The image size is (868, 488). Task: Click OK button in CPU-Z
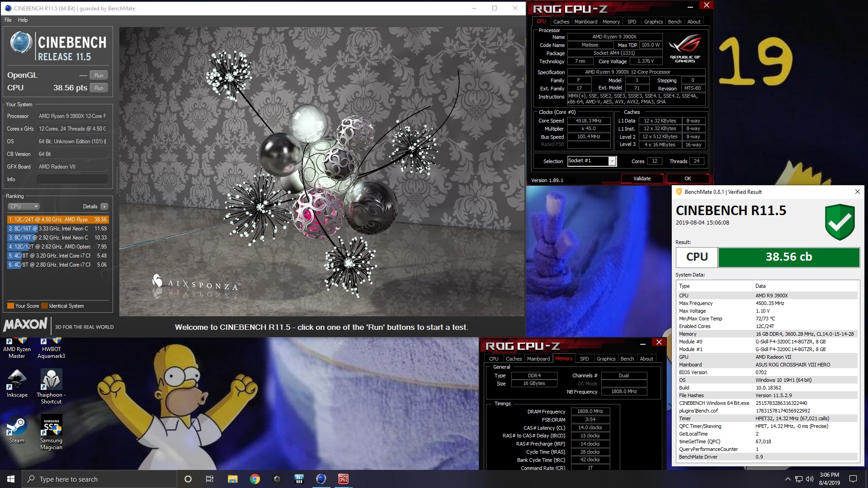(x=688, y=178)
